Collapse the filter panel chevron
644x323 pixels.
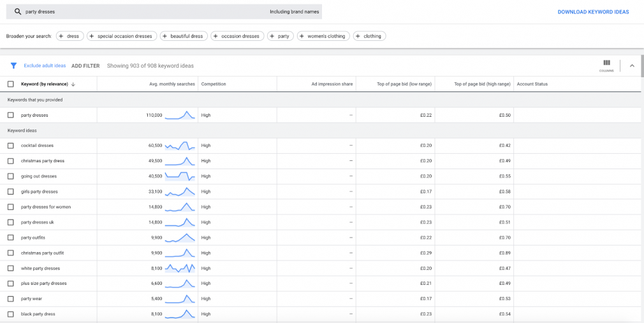(x=632, y=66)
